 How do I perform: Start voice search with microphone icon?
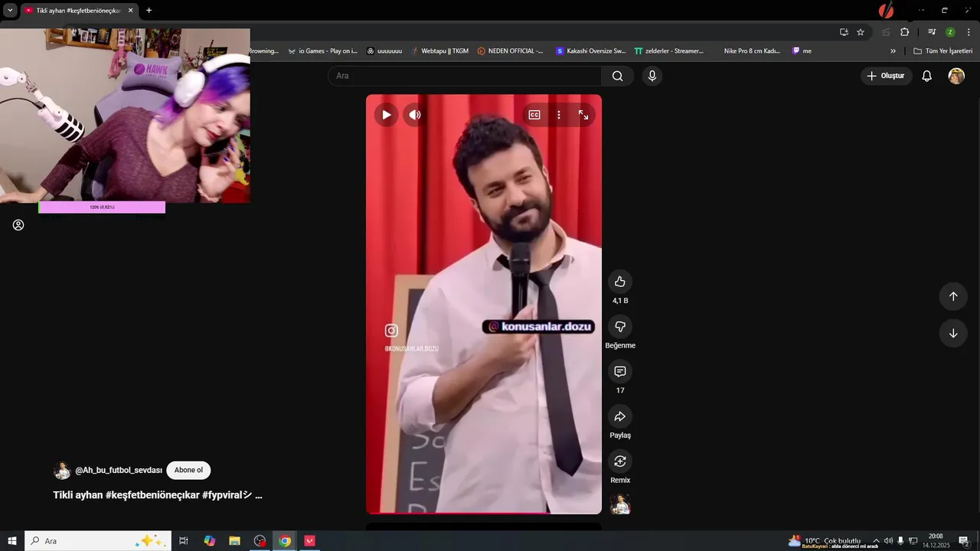652,76
